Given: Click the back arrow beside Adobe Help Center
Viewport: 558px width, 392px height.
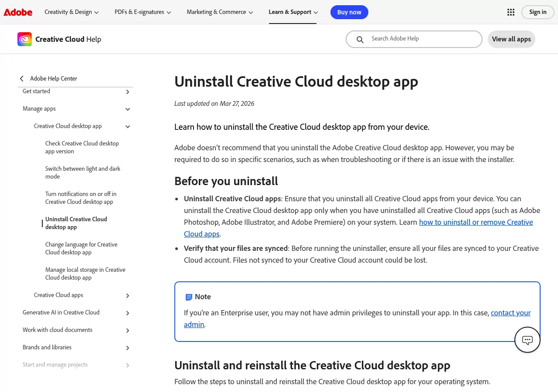Looking at the screenshot, I should point(22,78).
